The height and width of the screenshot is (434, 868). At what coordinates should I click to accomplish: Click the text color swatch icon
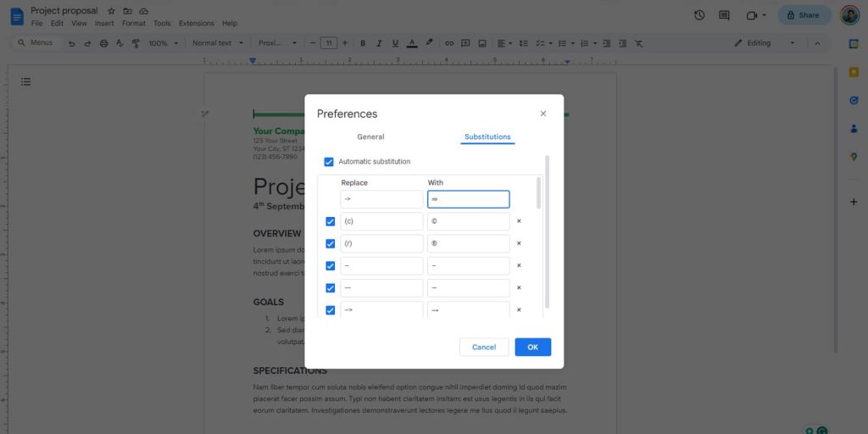(412, 43)
